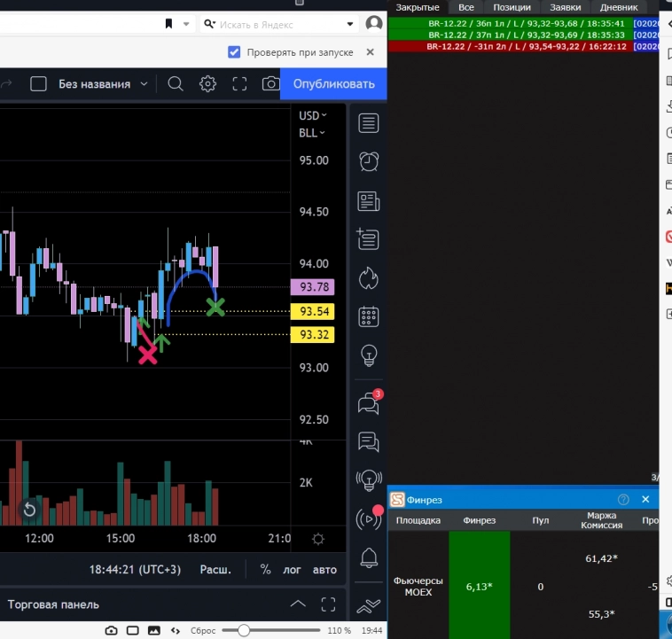
Task: Open the ideas lightbulb icon
Action: 369,355
